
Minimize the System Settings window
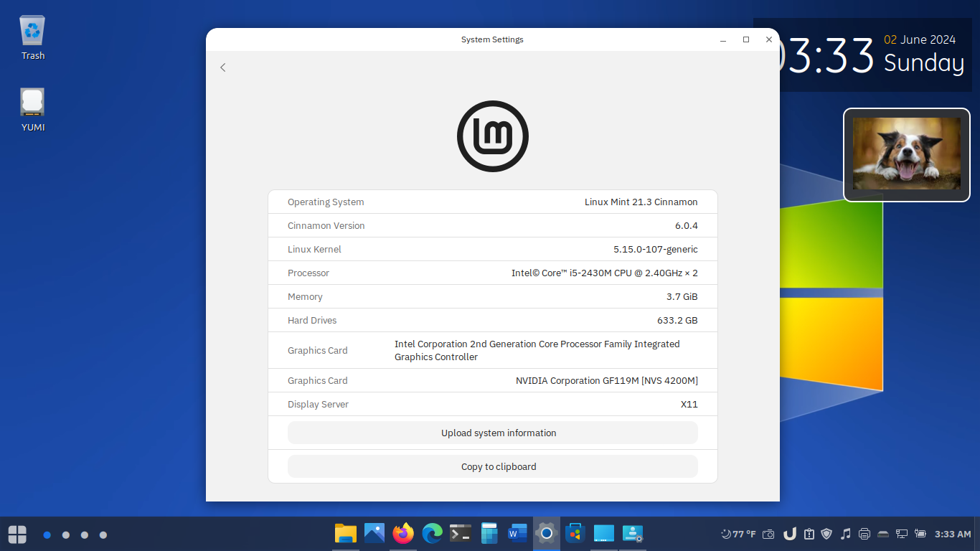[x=723, y=39]
